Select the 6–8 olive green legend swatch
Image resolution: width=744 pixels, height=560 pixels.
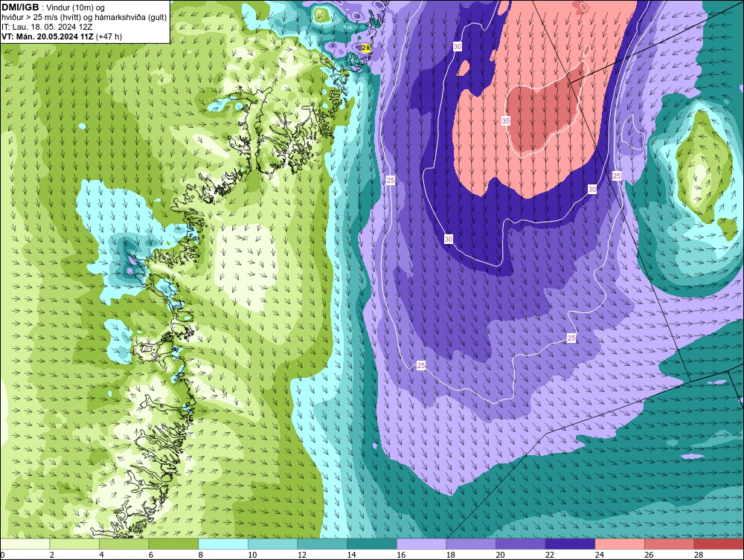pos(173,544)
